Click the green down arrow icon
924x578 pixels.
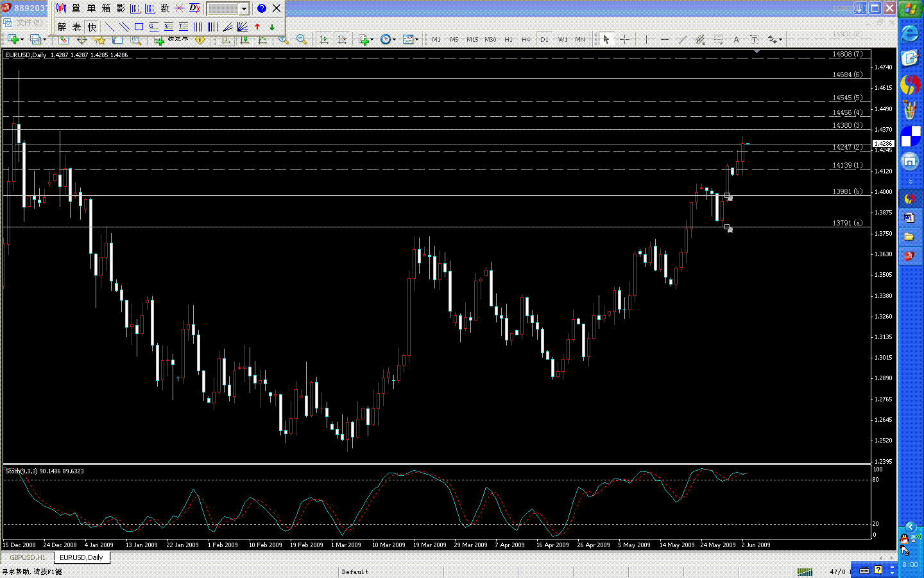[272, 27]
